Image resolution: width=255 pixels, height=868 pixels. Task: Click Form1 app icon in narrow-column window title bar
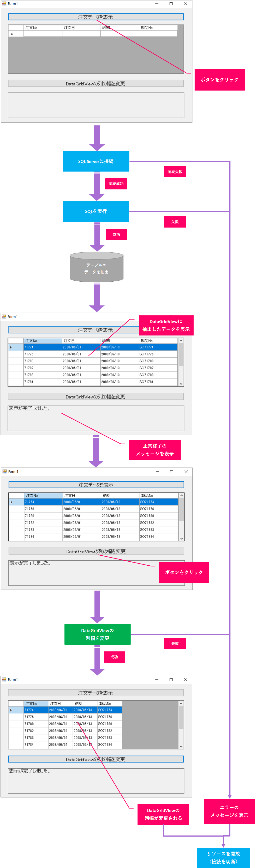[x=4, y=680]
